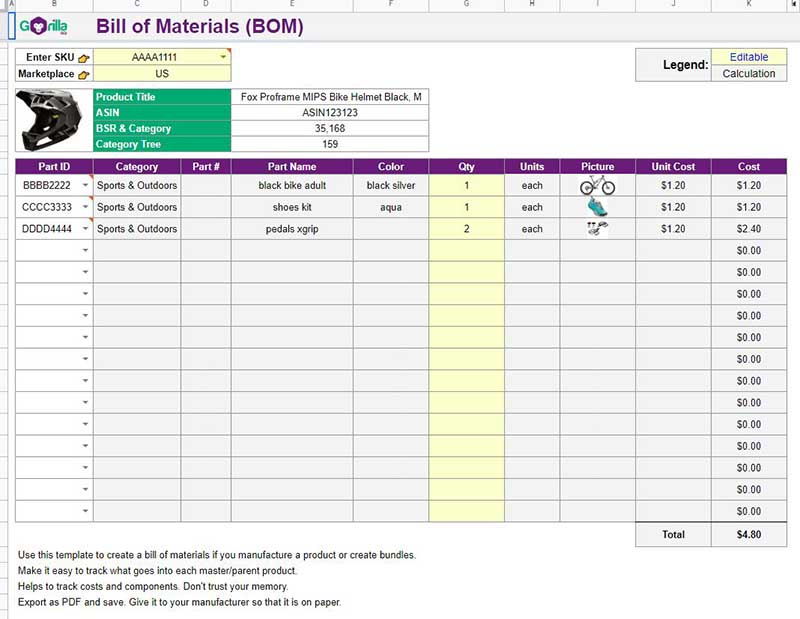Click the Part ID column header

[54, 166]
